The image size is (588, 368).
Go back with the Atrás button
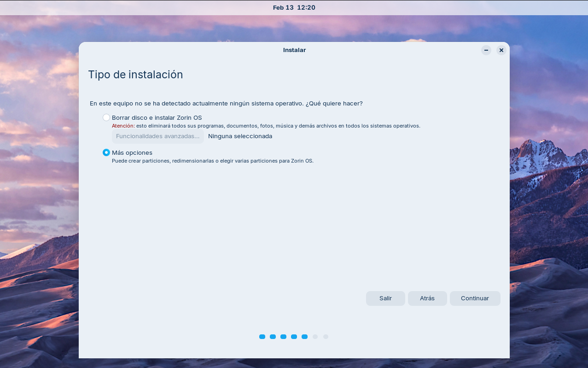pos(427,298)
